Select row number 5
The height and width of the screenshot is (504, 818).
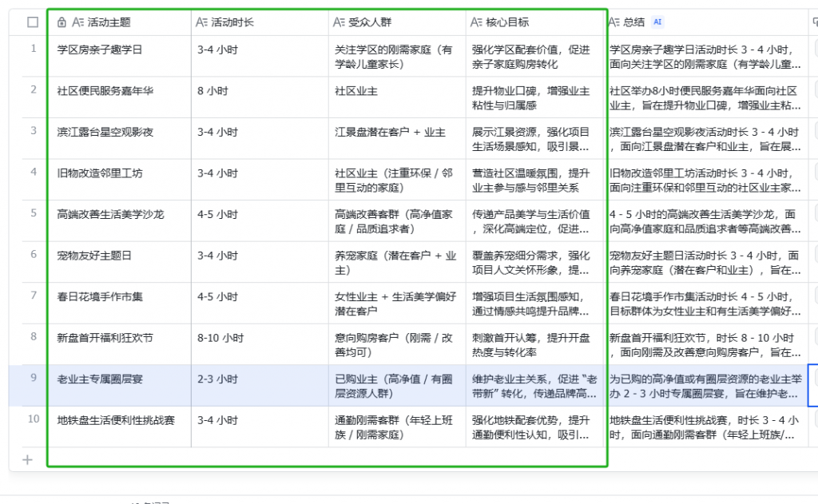34,213
